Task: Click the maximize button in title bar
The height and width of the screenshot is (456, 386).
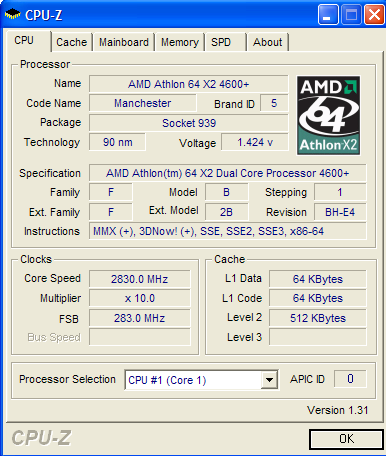Action: [351, 15]
